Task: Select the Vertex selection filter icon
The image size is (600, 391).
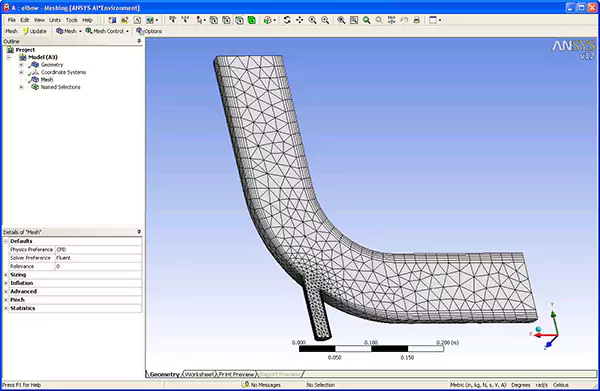Action: (214, 20)
